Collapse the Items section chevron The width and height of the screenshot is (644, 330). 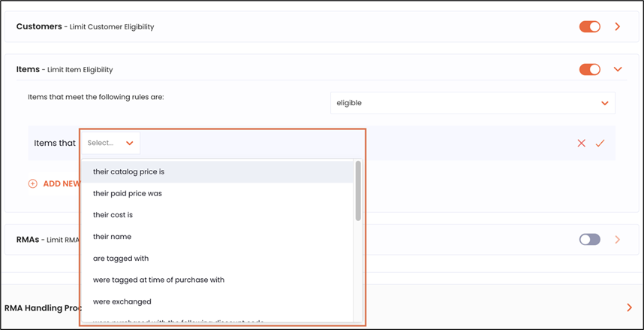pyautogui.click(x=618, y=70)
